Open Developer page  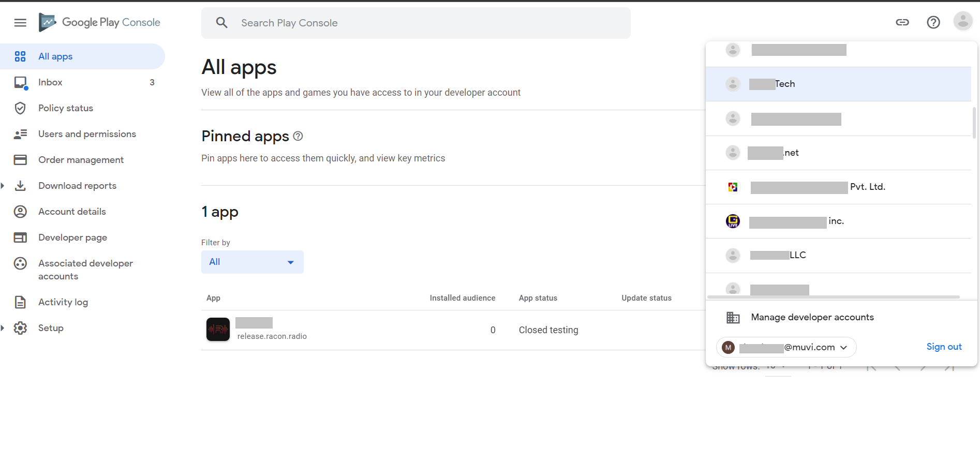pyautogui.click(x=83, y=237)
